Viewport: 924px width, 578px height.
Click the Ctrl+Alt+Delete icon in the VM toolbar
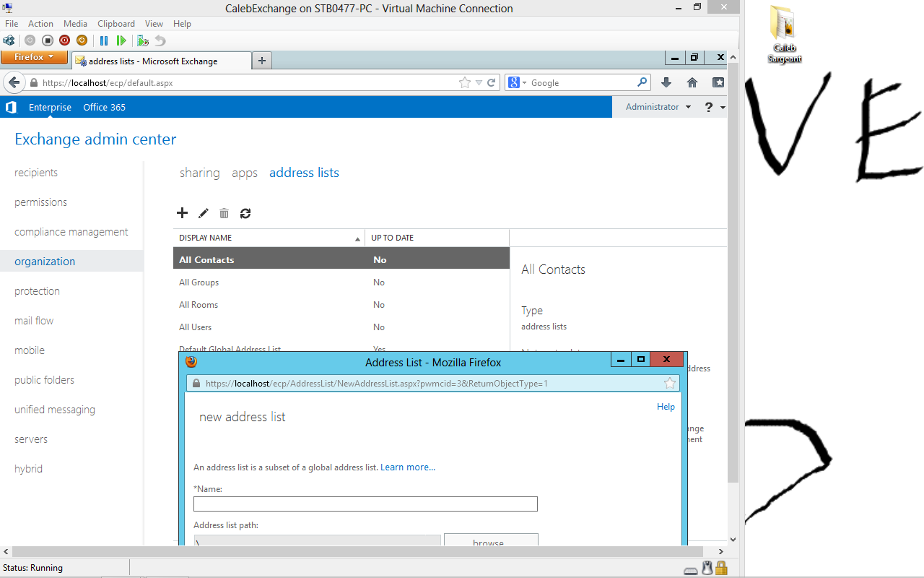[x=9, y=40]
